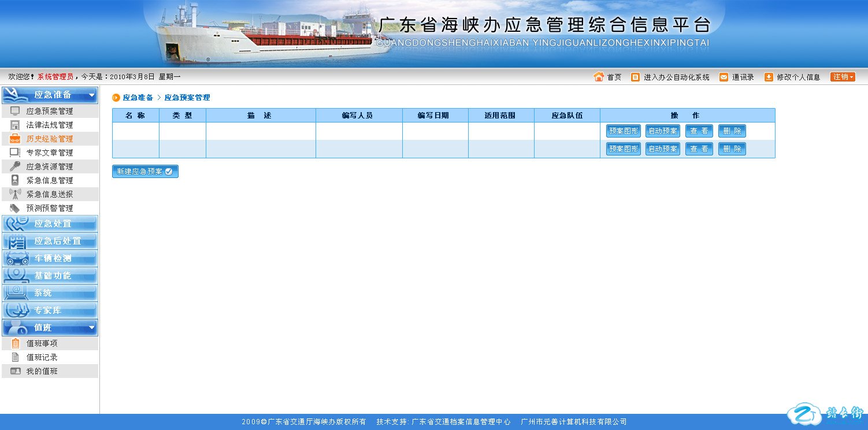Click 预案图形 in the first row

(x=623, y=131)
